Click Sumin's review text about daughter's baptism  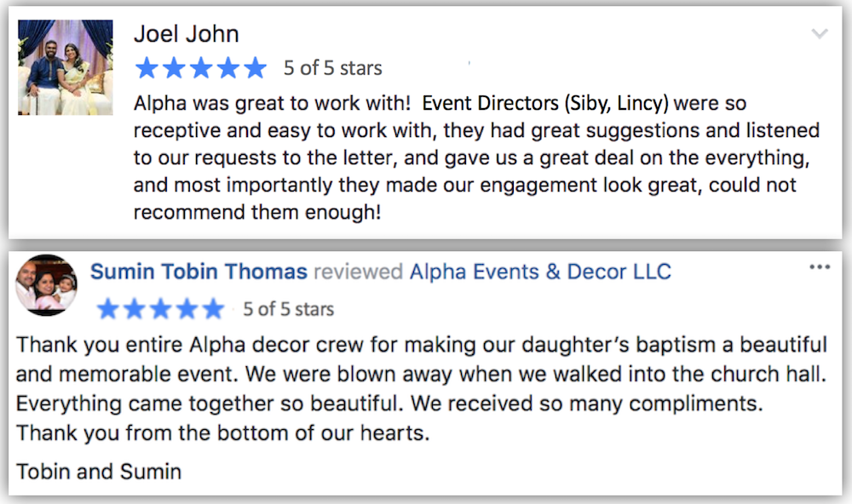point(422,389)
